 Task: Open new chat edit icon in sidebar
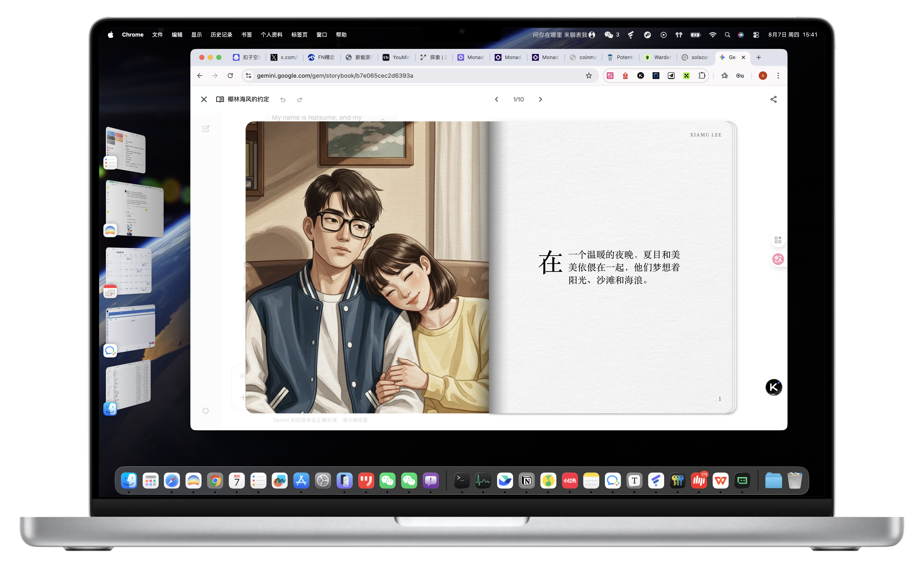[206, 129]
